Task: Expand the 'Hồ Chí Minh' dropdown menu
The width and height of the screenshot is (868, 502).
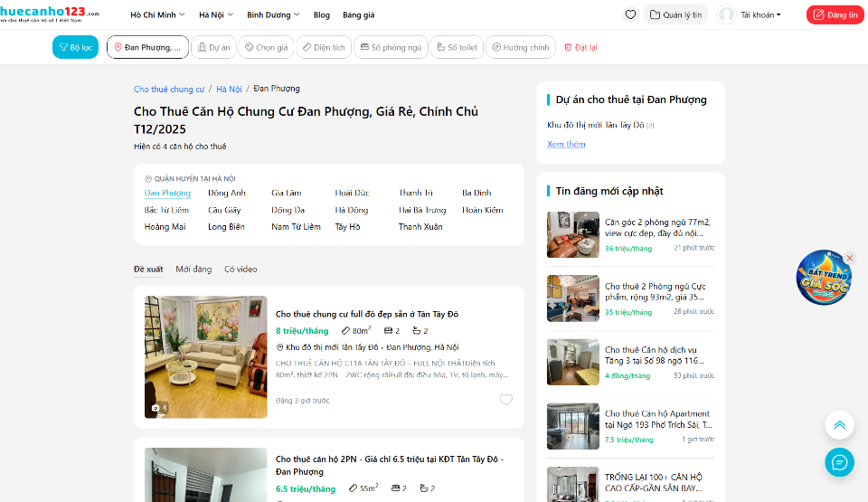Action: 157,15
